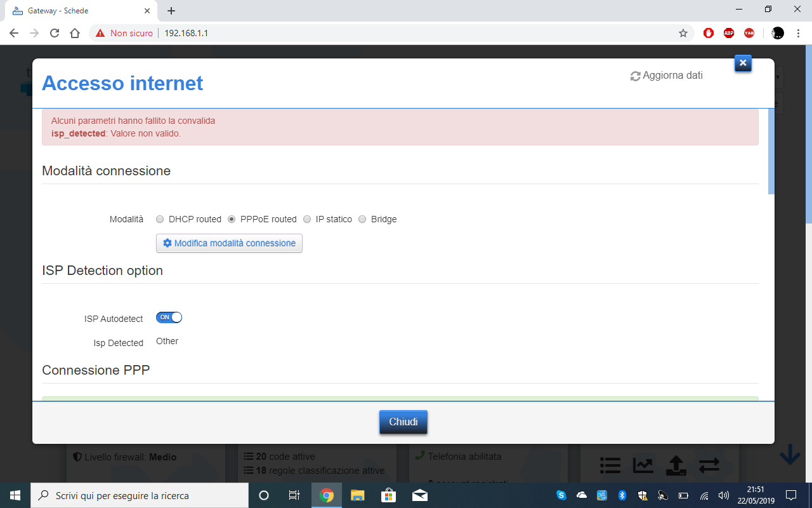The width and height of the screenshot is (812, 508).
Task: Select the "DHCP routed" radio button
Action: point(160,219)
